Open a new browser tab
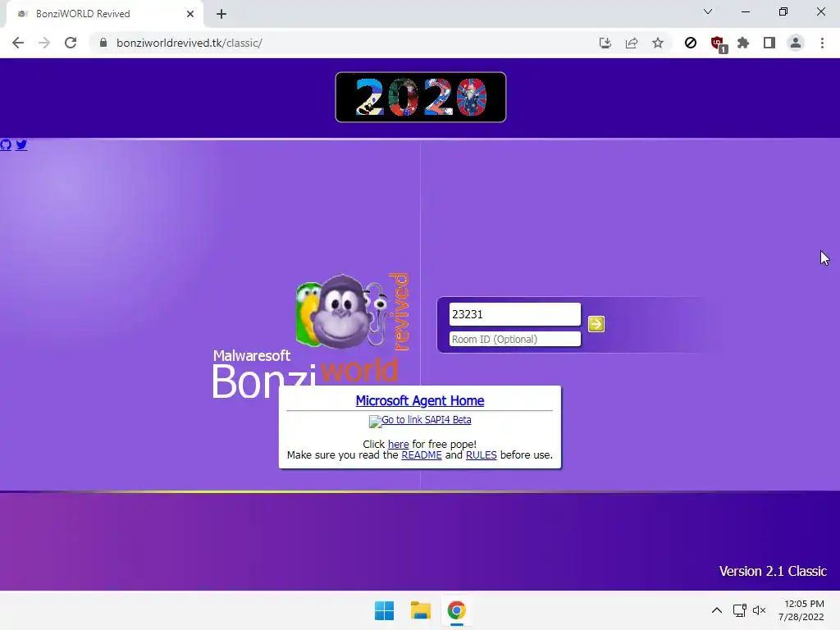Image resolution: width=840 pixels, height=630 pixels. click(221, 14)
